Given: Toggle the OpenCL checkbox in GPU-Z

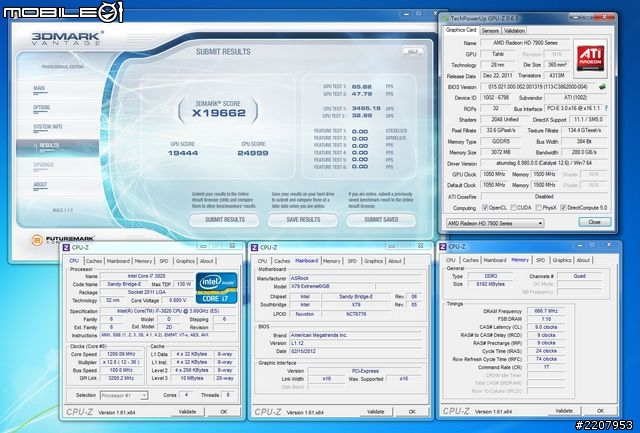Looking at the screenshot, I should [x=485, y=208].
